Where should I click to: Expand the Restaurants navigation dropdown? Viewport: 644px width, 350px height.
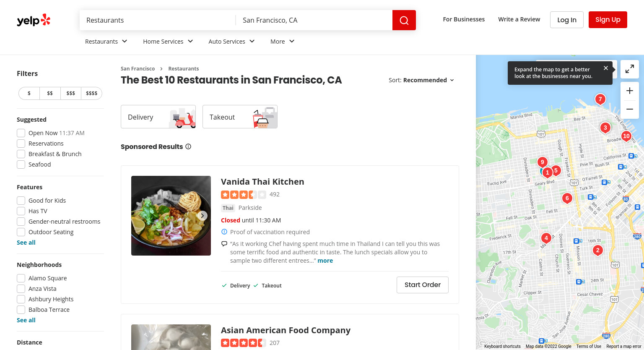pos(106,41)
